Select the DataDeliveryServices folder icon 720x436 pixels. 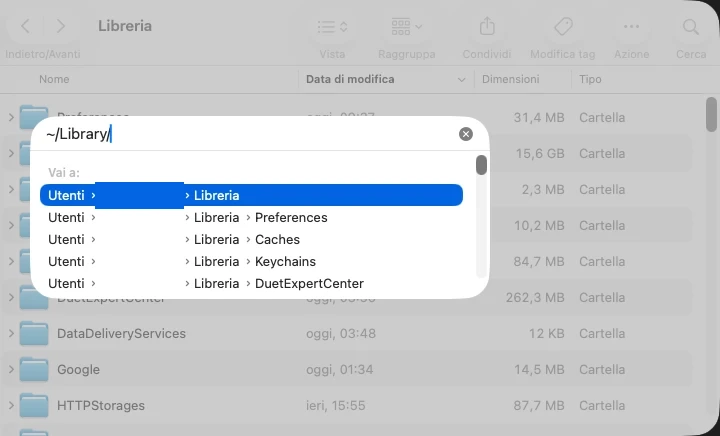(x=34, y=333)
